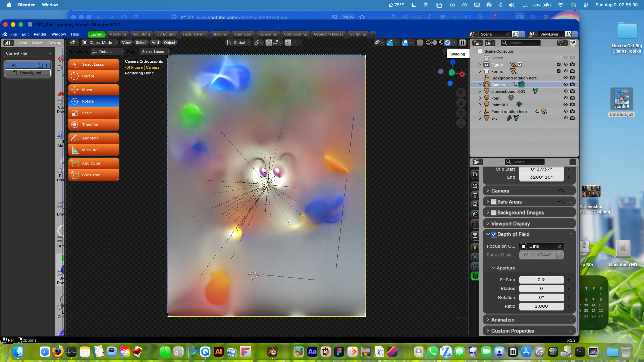Select the Unassigned asset catalog
Screen dimensions: 644x362
28,73
